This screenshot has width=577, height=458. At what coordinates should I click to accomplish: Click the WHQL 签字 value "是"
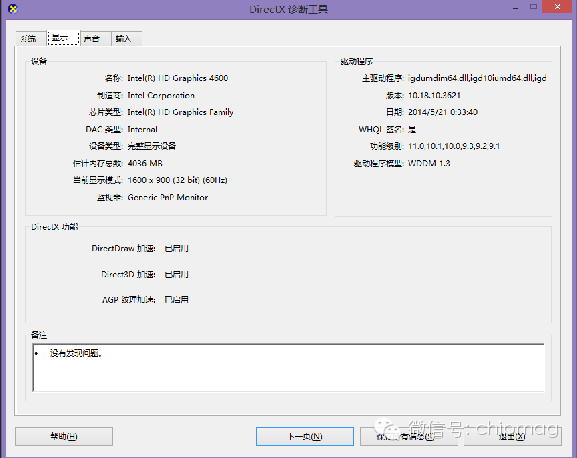coord(412,129)
